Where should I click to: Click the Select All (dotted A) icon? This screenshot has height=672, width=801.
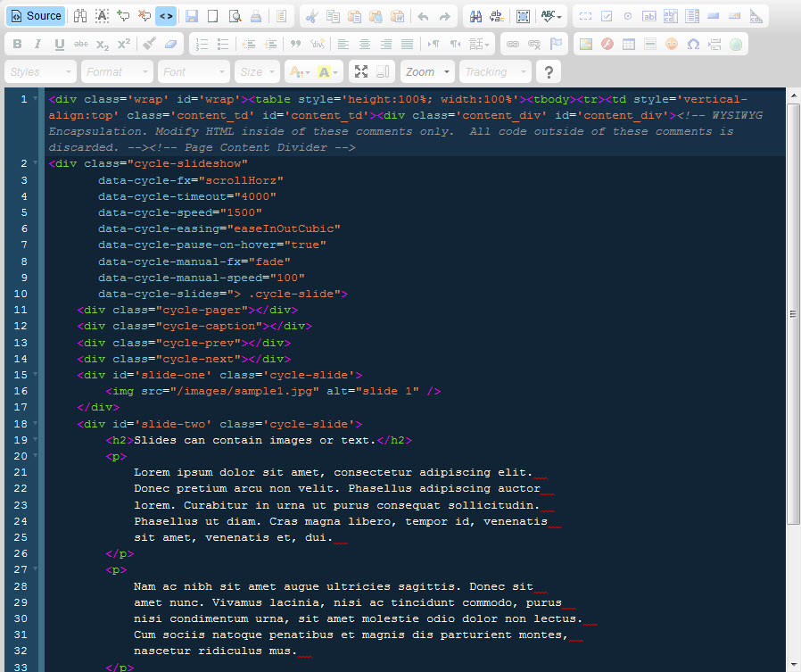[x=103, y=16]
